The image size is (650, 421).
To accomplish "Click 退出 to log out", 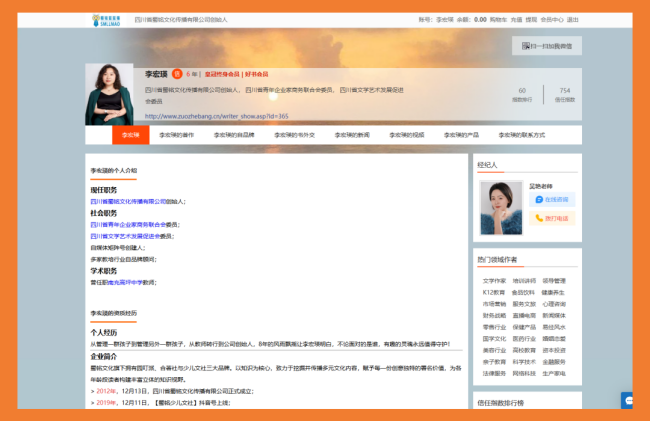I will (x=573, y=19).
